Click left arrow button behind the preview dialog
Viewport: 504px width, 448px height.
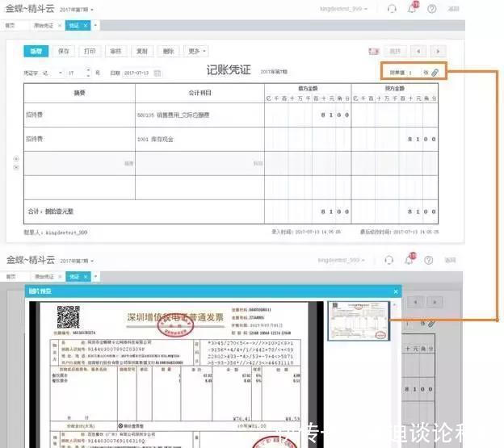[416, 302]
